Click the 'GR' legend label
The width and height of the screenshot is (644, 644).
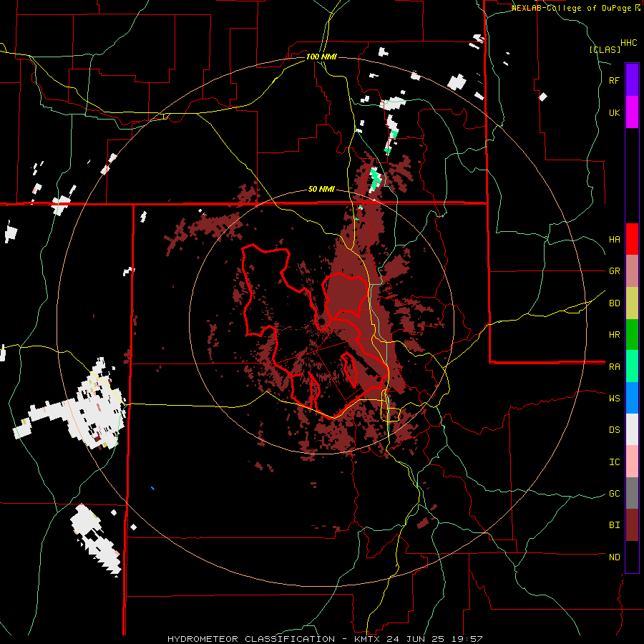(615, 271)
